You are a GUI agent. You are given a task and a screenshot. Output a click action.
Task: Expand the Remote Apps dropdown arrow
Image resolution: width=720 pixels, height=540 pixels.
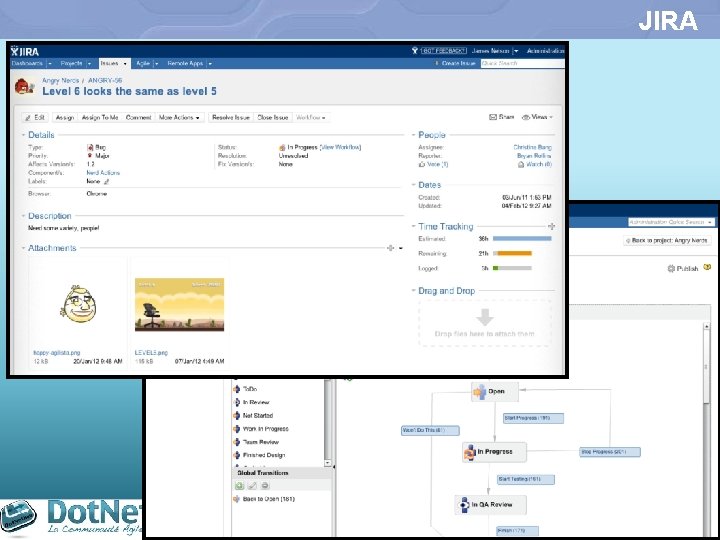[210, 64]
